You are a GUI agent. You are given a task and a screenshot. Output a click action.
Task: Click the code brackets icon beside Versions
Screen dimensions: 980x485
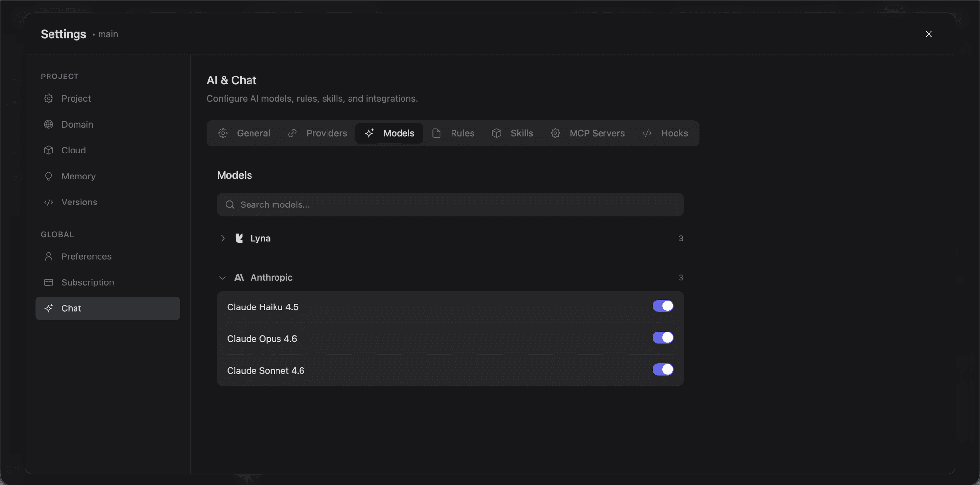pos(49,203)
